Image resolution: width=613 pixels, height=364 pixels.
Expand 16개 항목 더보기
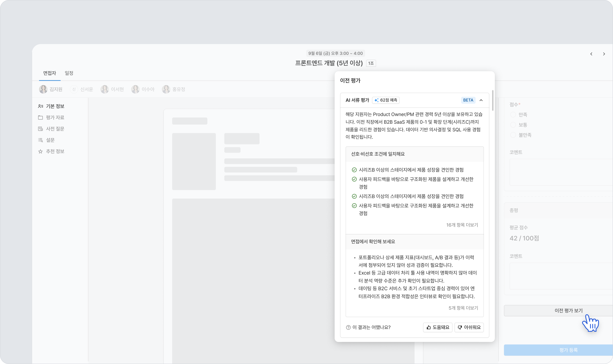coord(462,225)
